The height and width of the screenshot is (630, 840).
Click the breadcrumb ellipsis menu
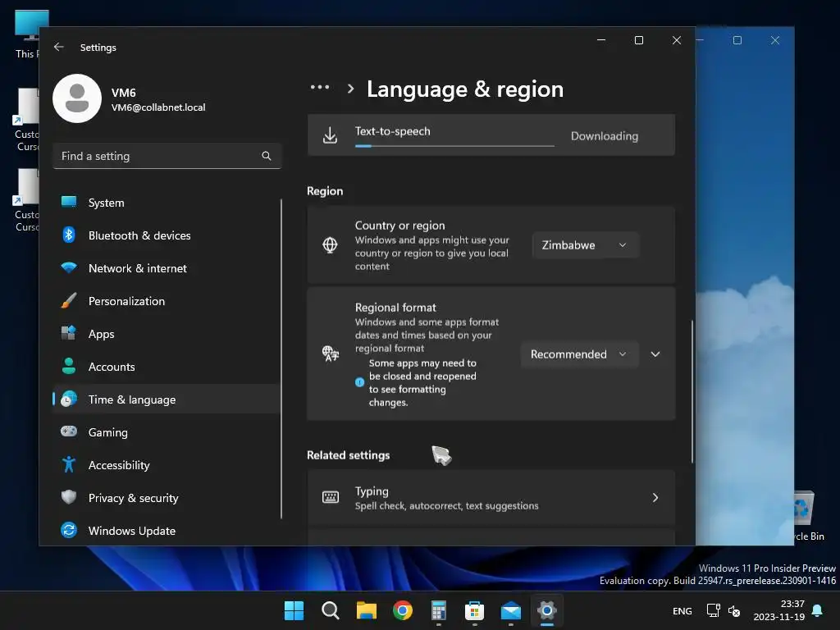[x=320, y=87]
